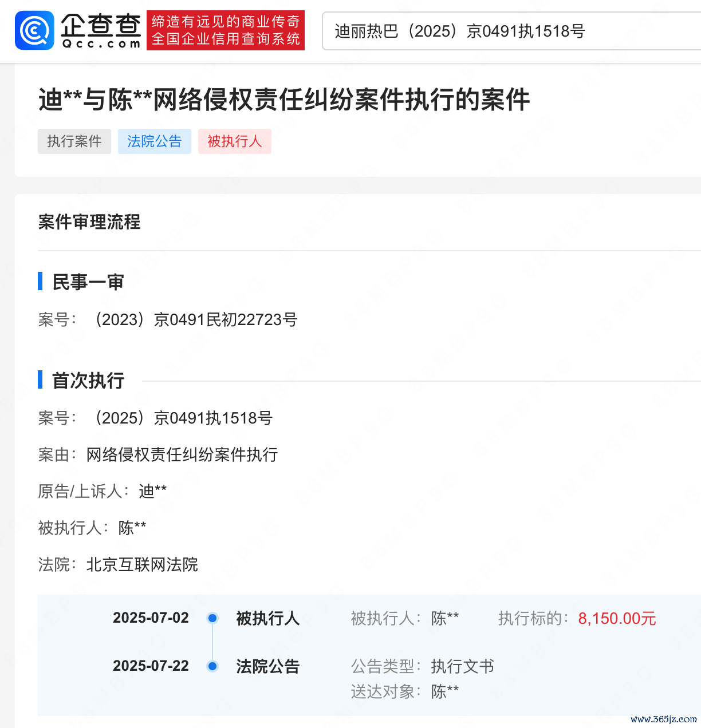
Task: Click the case title heading
Action: pos(284,100)
